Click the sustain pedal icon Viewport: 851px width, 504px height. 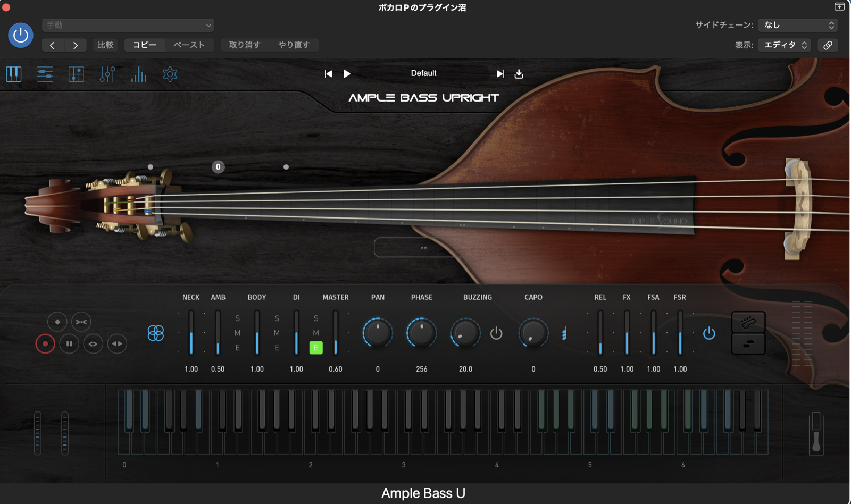816,433
